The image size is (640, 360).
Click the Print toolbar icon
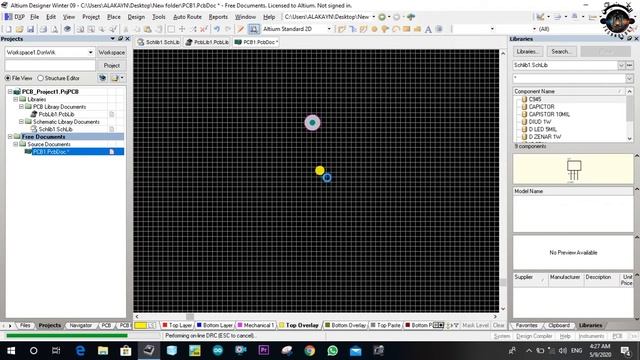[43, 29]
